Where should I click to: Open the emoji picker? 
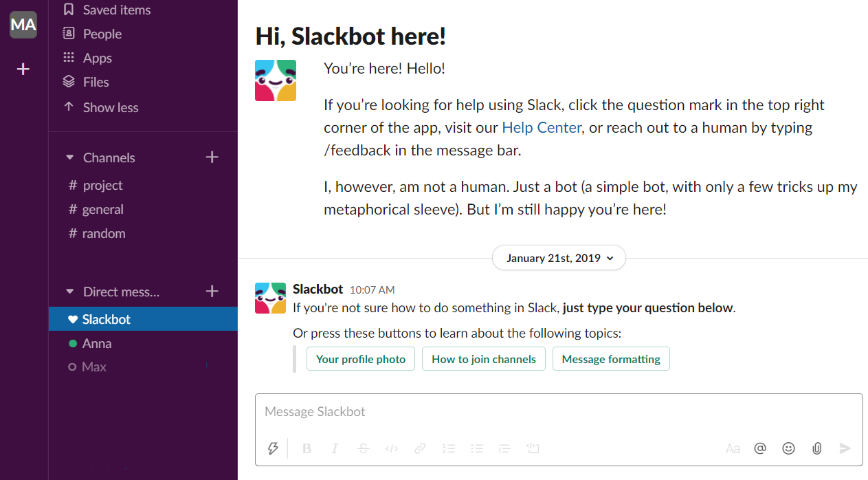tap(788, 448)
